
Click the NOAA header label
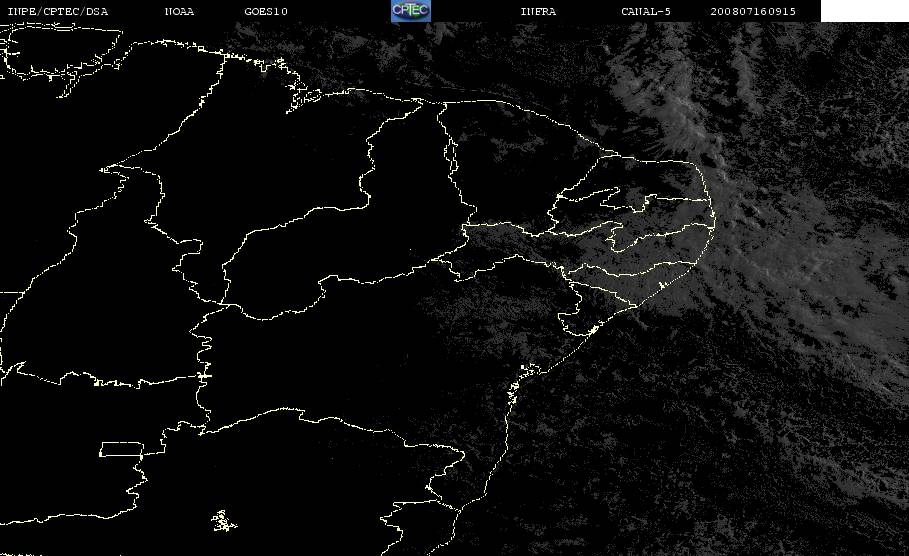pos(179,12)
